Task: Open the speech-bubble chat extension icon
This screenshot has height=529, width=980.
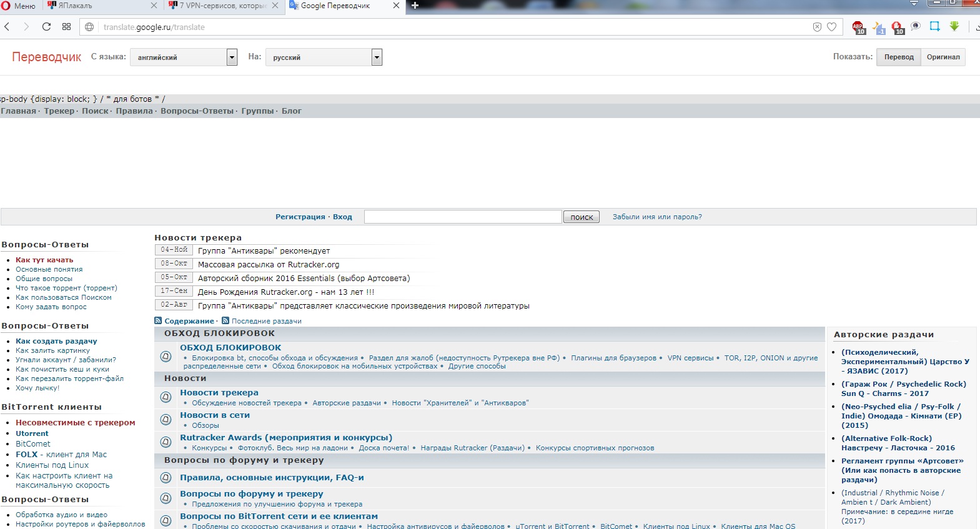Action: pos(916,26)
